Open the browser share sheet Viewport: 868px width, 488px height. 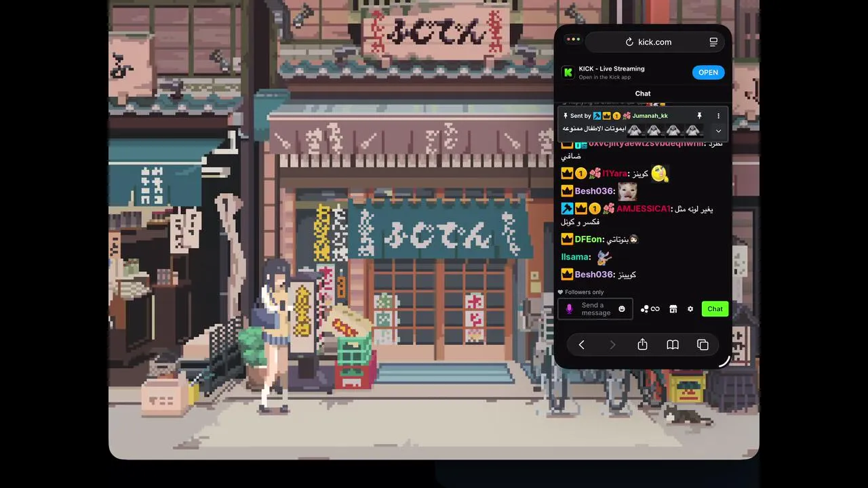(x=642, y=344)
